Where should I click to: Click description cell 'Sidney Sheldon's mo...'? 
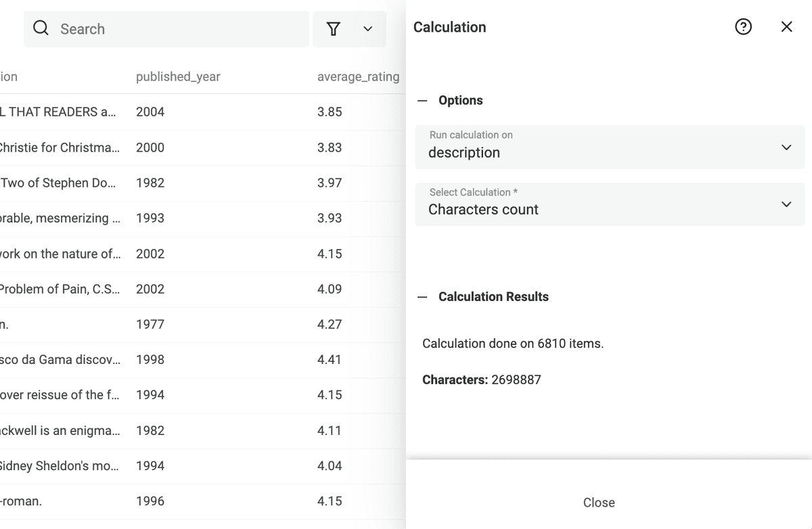point(60,465)
